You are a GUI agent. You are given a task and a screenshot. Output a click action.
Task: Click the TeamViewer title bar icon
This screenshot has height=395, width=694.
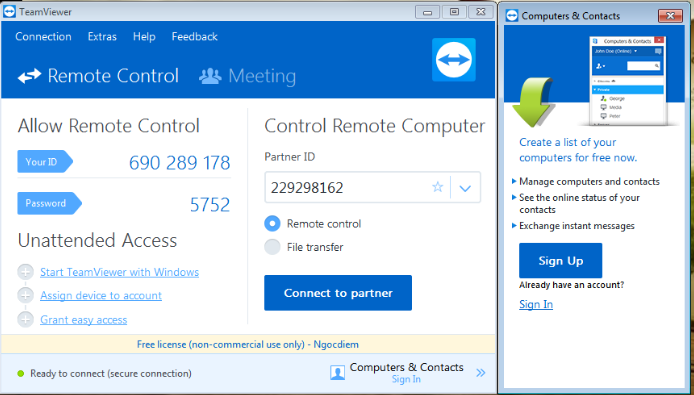pos(10,12)
